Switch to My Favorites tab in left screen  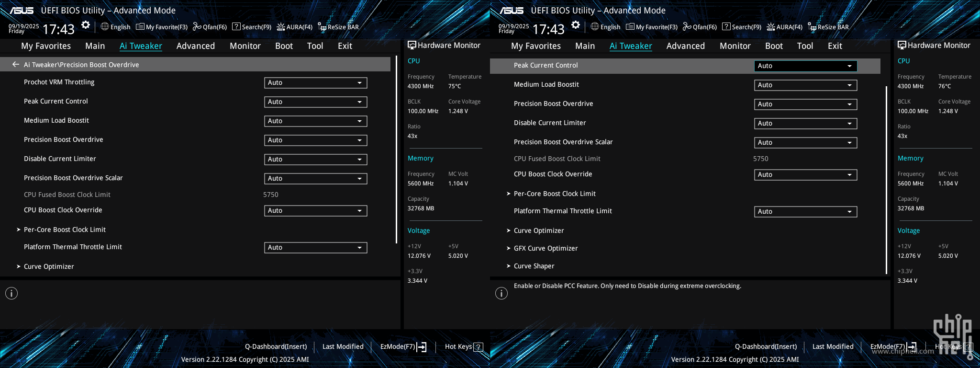click(x=46, y=46)
